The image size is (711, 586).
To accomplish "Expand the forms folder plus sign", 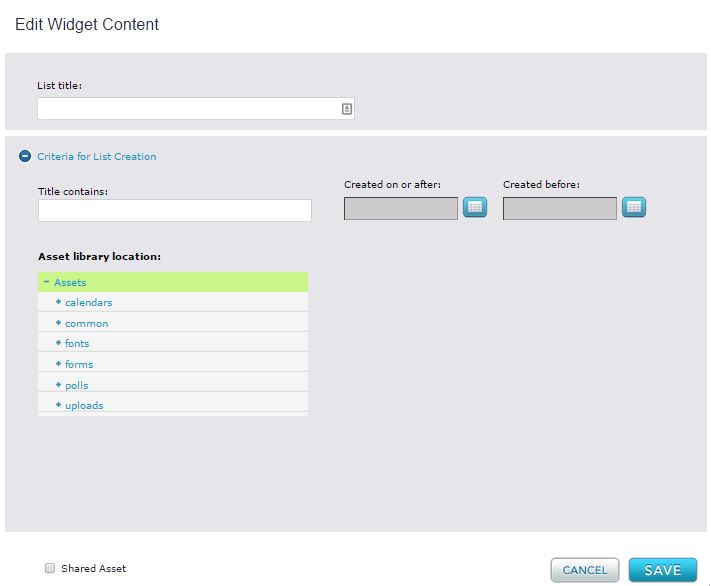I will [58, 364].
